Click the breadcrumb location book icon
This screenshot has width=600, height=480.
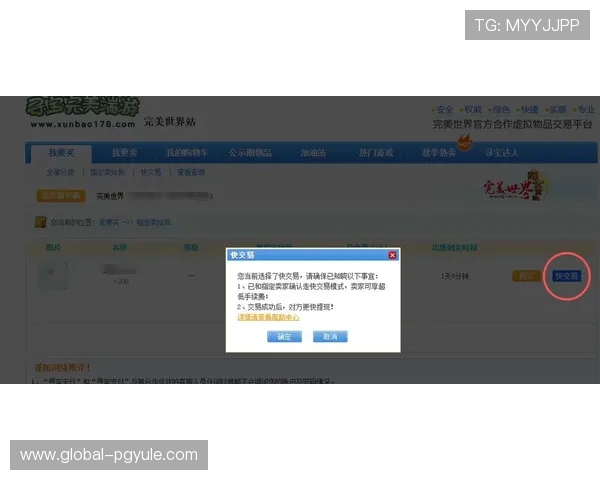41,222
